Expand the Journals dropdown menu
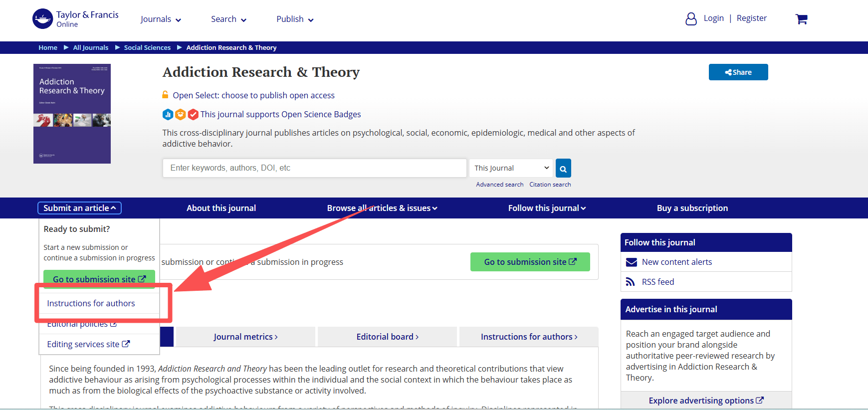868x410 pixels. coord(161,19)
